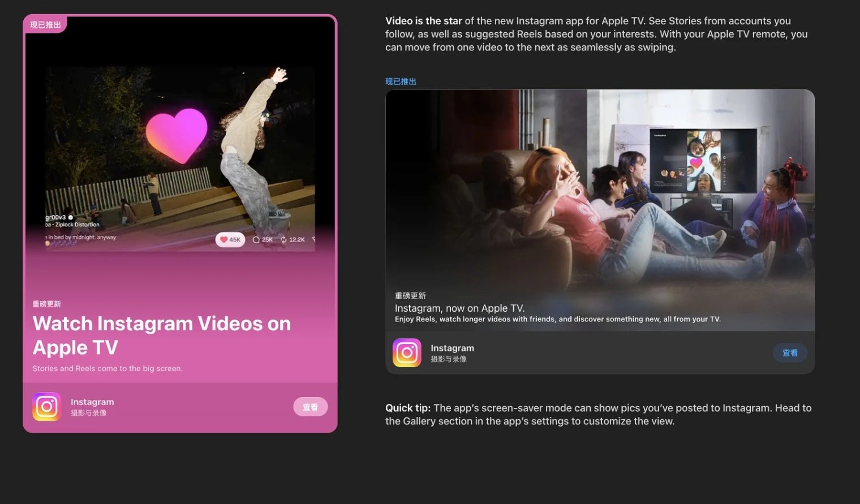The width and height of the screenshot is (860, 504).
Task: Click the Instagram name in the dark card
Action: [452, 348]
